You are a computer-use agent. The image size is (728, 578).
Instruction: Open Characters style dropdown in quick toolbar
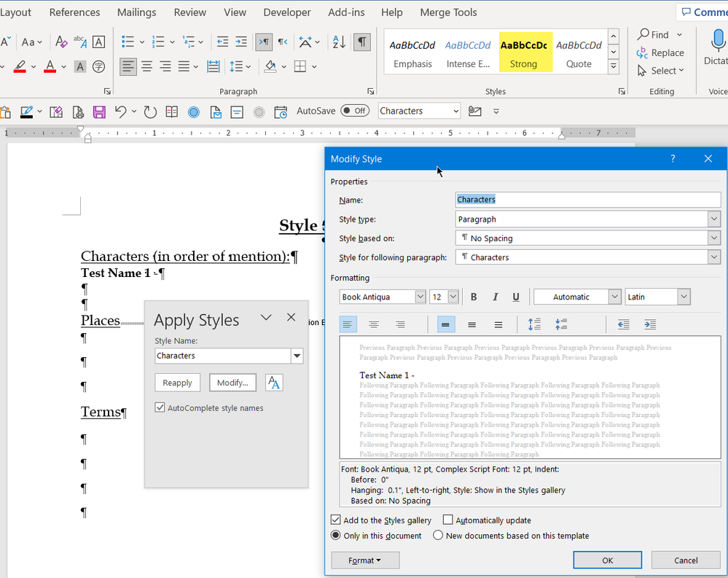coord(455,111)
